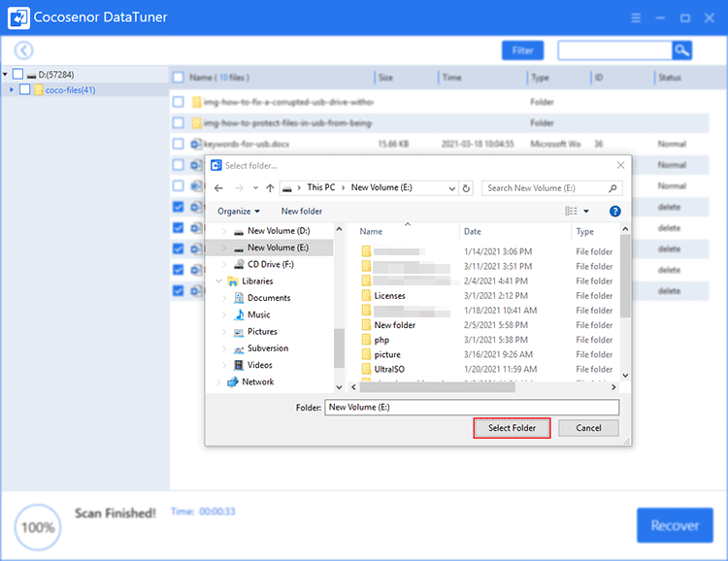Click the New Volume (D:) drive icon
Viewport: 728px width, 561px height.
click(239, 231)
